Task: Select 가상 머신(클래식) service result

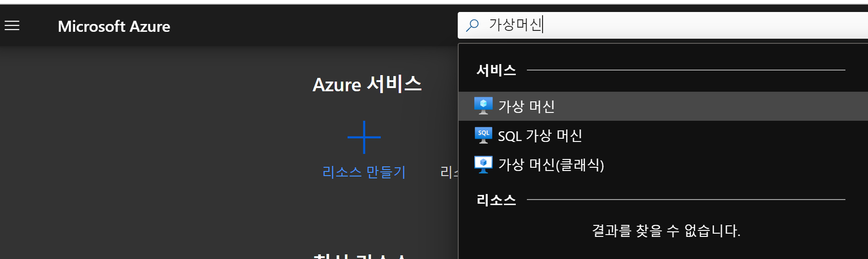Action: (x=663, y=165)
